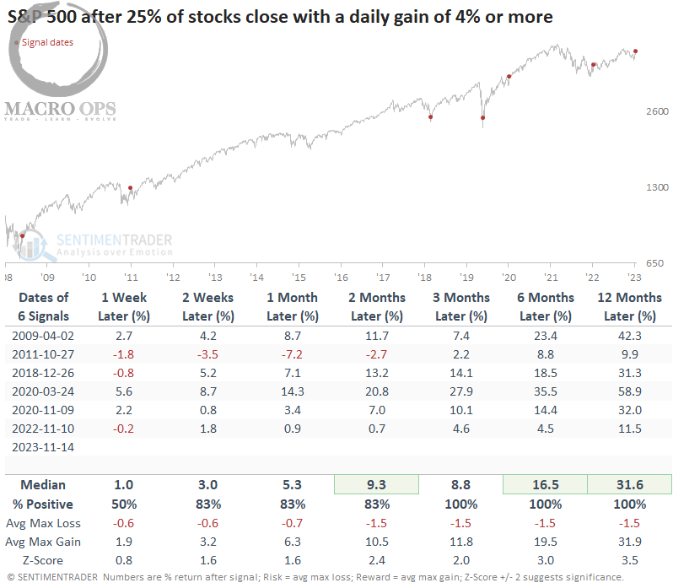Click the Z-Score row label

coord(43,560)
